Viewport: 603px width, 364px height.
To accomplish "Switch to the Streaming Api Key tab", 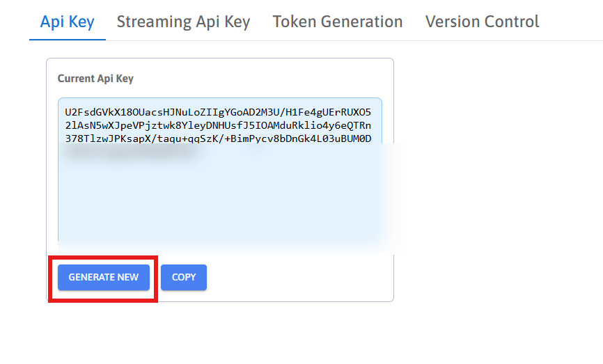I will pos(183,22).
